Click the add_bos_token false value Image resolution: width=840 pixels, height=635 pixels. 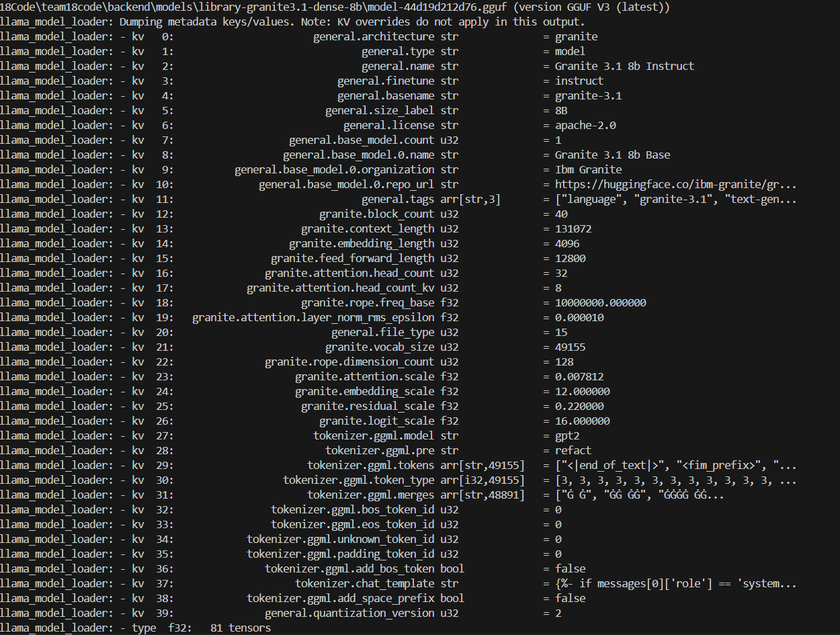click(x=570, y=568)
